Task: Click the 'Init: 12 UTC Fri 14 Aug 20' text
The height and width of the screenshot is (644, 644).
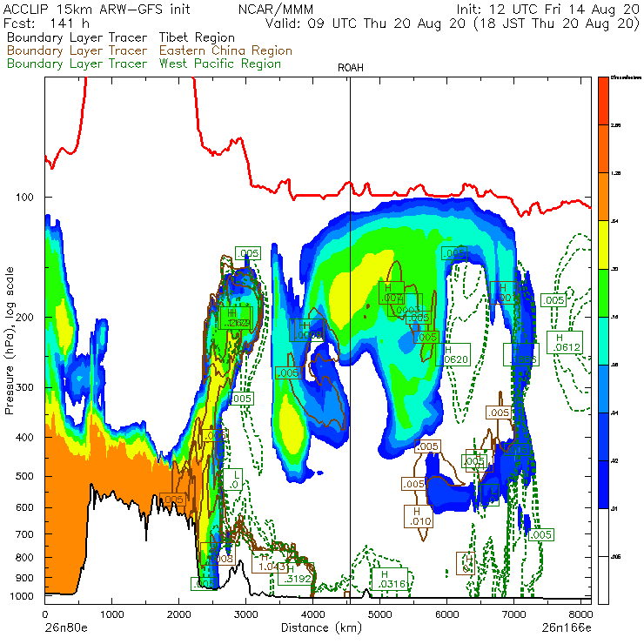Action: (x=548, y=9)
